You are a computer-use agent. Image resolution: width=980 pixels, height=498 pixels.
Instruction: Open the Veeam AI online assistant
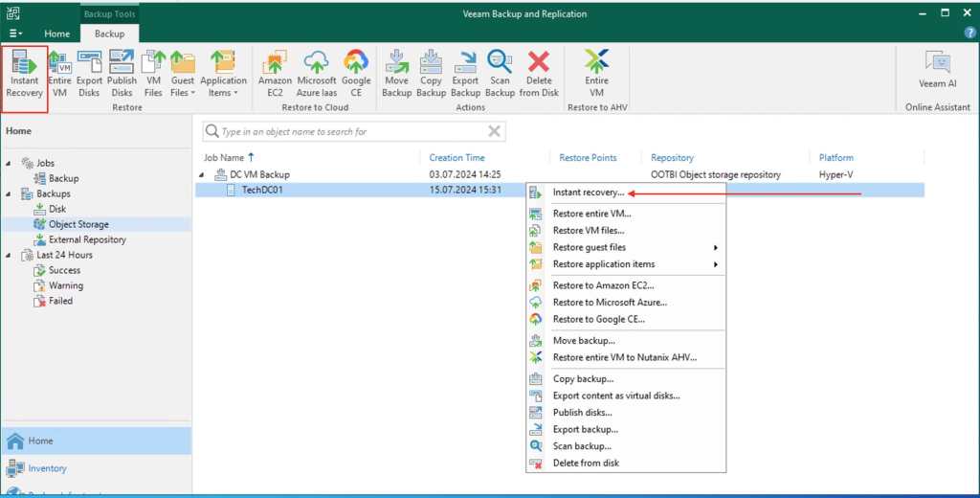pyautogui.click(x=937, y=70)
